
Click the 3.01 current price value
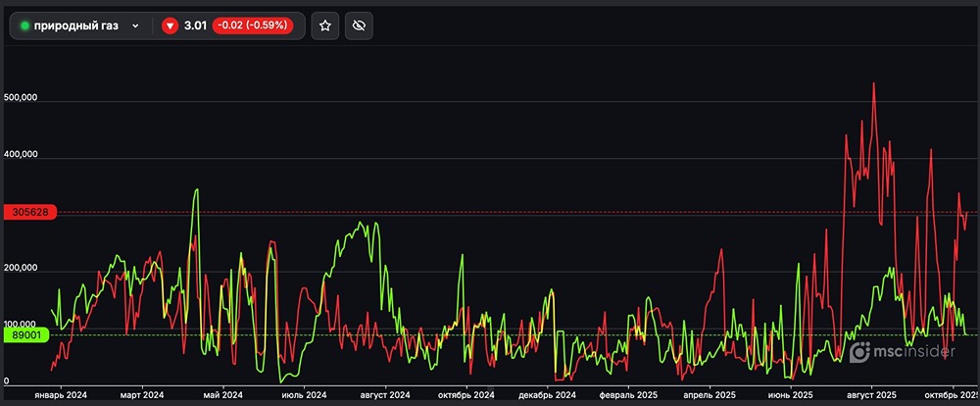click(194, 25)
